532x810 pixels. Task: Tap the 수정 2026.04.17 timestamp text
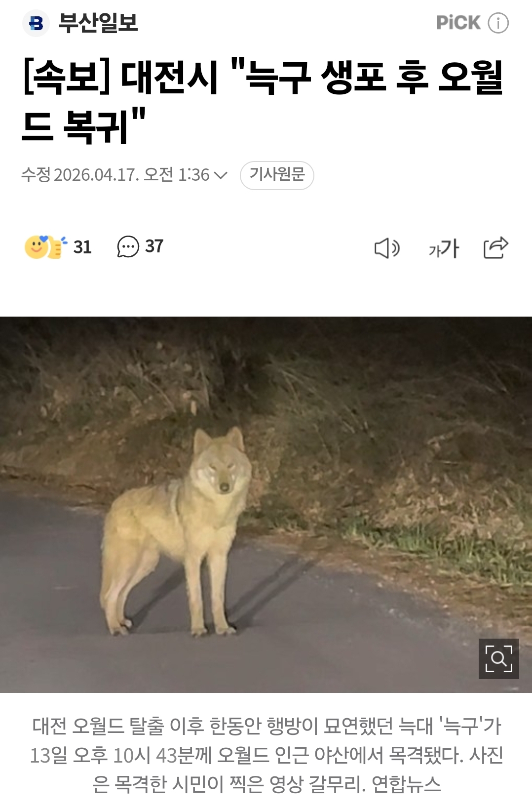(115, 175)
